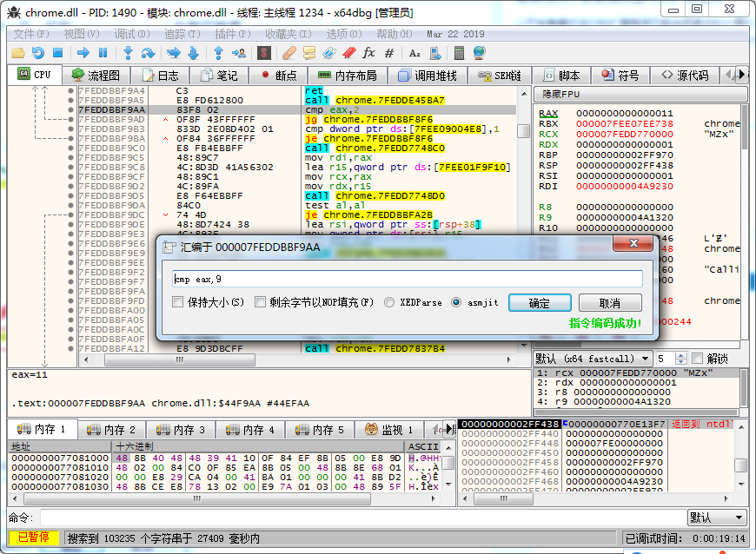Open the 调试(D) menu

tap(132, 34)
